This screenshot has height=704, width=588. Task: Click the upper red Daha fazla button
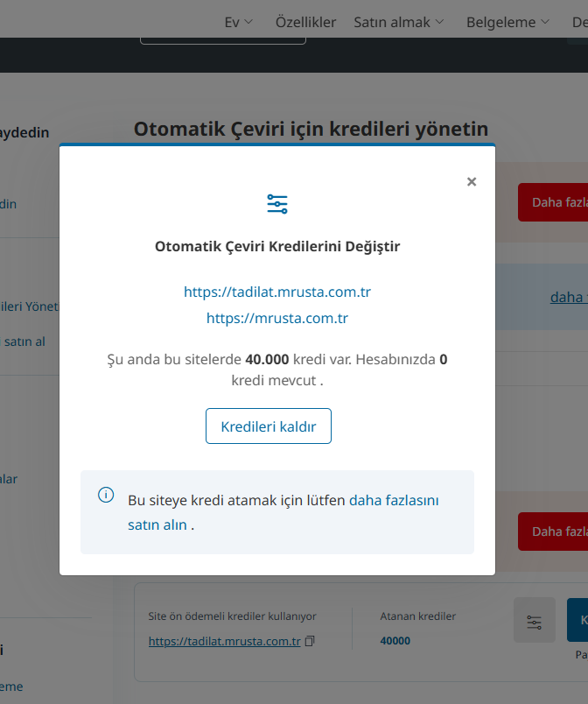[553, 202]
